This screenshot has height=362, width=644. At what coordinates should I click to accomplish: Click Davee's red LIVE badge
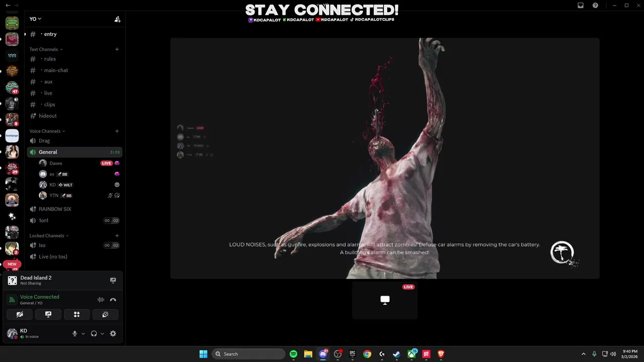coord(106,163)
